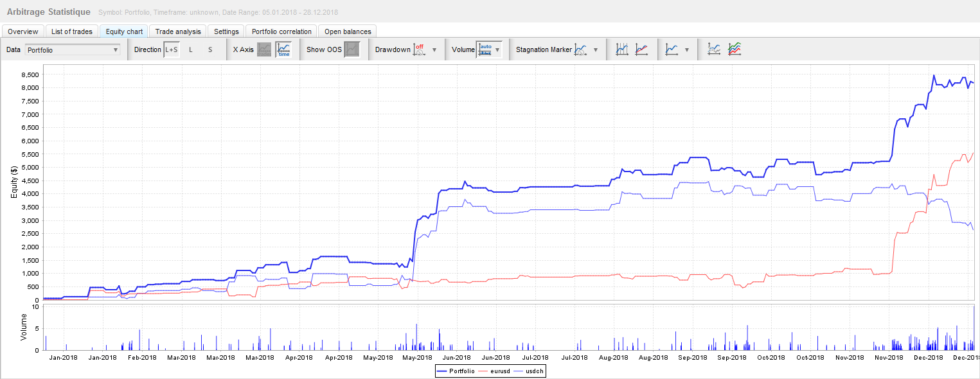Viewport: 980px width, 379px height.
Task: Select the L (long) direction option
Action: pyautogui.click(x=191, y=49)
